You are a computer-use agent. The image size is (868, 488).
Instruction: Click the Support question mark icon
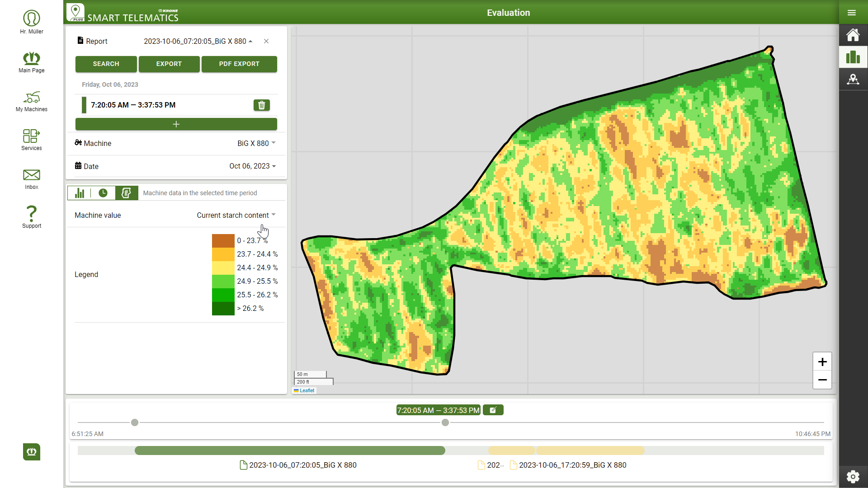[32, 217]
